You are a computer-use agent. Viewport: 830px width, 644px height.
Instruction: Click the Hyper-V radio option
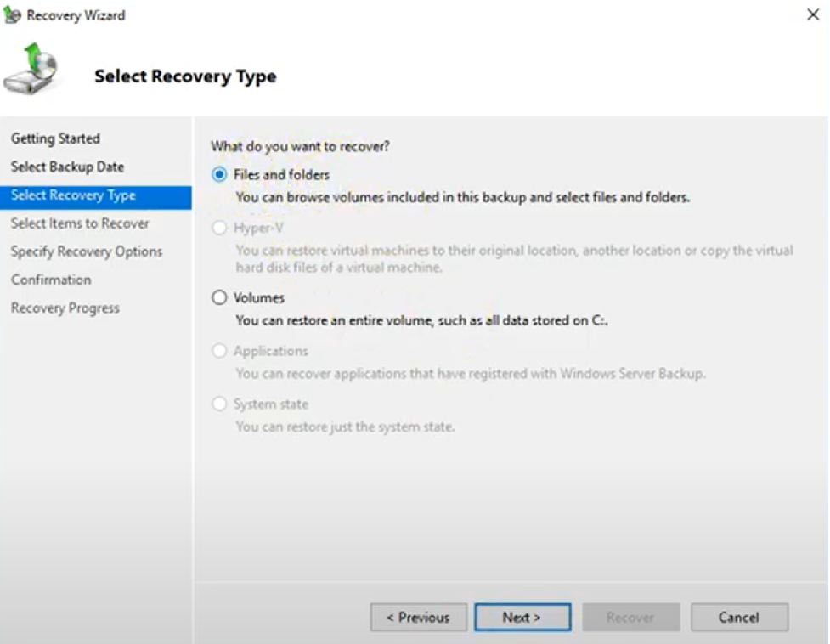click(x=220, y=227)
